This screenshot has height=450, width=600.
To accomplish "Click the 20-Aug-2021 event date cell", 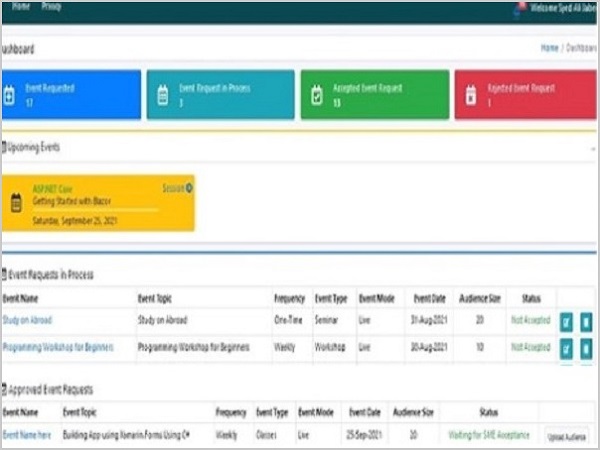I will pos(429,347).
